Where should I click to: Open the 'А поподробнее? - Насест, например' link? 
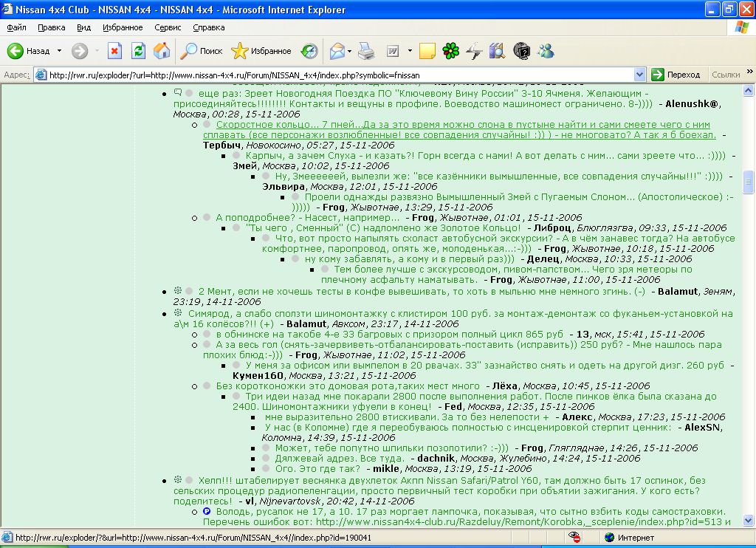point(308,218)
